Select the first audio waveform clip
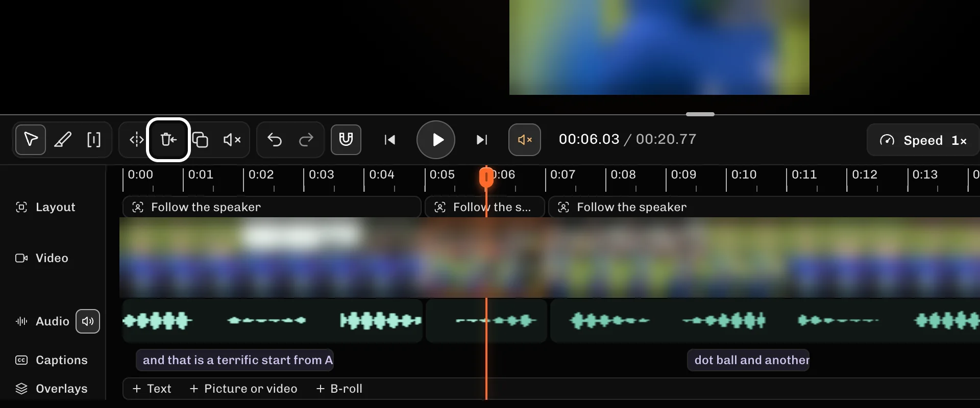980x408 pixels. (272, 321)
